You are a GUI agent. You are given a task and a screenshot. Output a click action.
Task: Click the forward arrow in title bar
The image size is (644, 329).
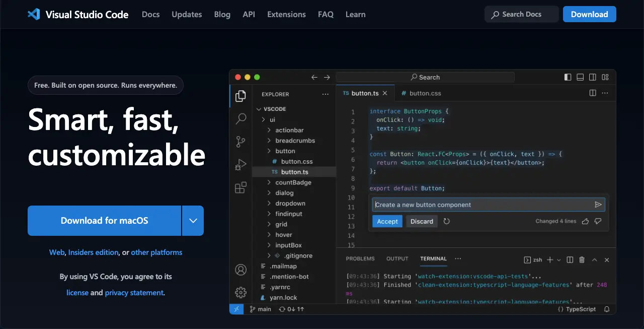tap(327, 77)
